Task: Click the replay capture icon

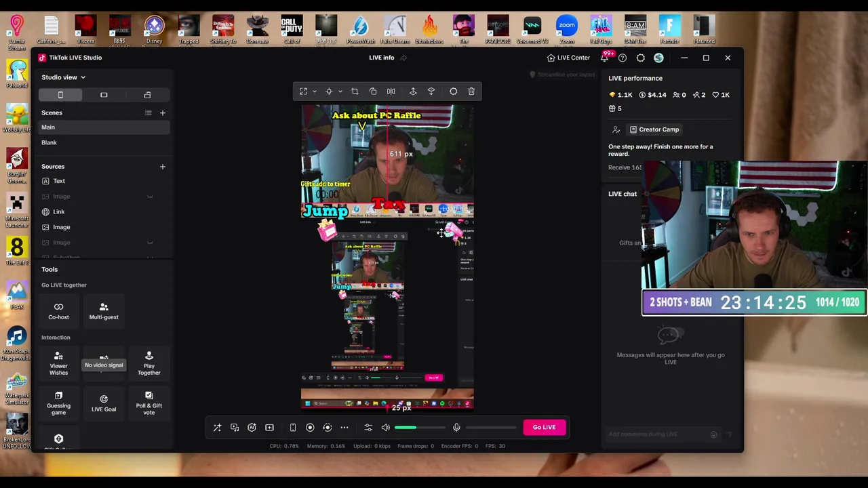Action: 327,428
